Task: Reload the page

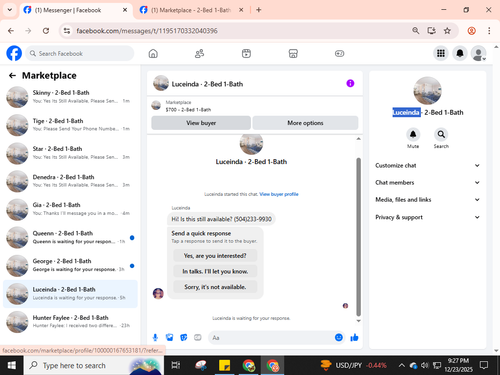Action: click(46, 31)
